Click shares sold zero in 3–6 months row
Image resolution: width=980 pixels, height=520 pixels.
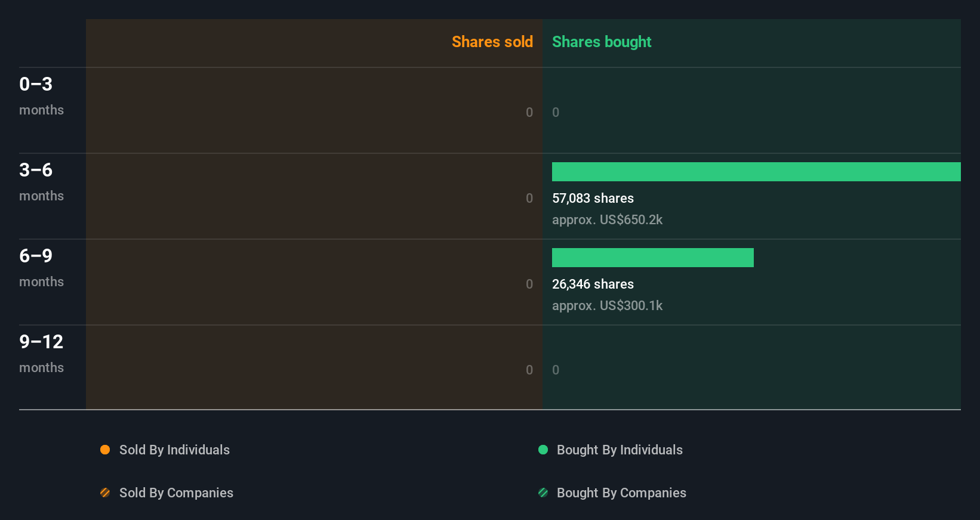(529, 198)
